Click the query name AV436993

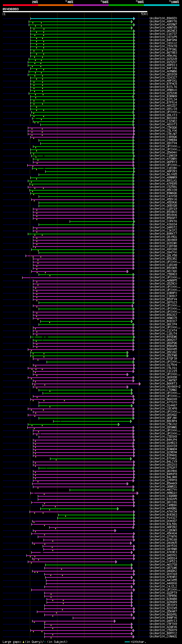[11, 9]
